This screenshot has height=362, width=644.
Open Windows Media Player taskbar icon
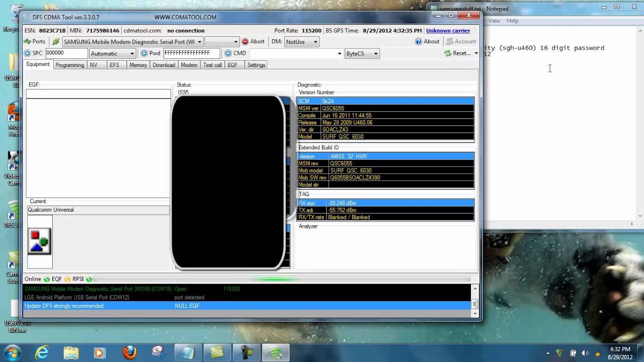point(100,352)
